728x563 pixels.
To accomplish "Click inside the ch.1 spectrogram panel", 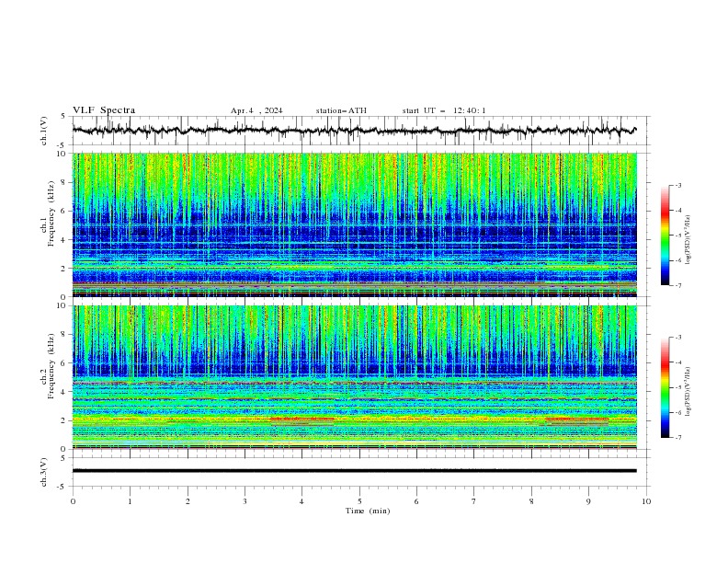I will point(354,224).
